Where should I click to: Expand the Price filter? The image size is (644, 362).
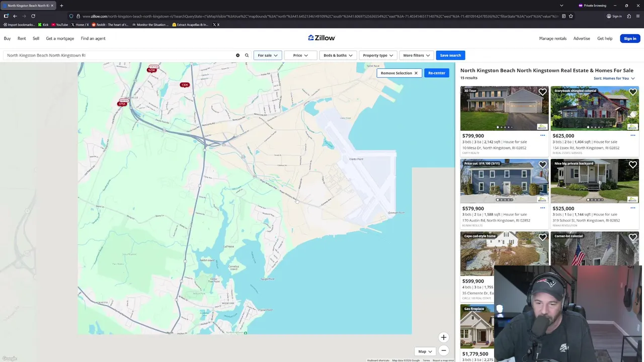click(300, 55)
